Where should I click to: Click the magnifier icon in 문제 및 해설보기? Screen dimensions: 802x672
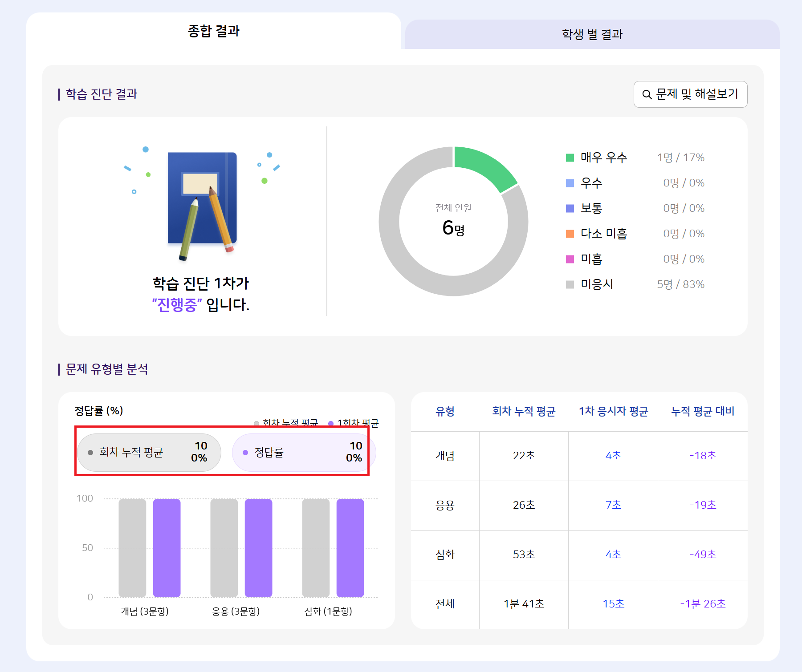click(x=647, y=95)
